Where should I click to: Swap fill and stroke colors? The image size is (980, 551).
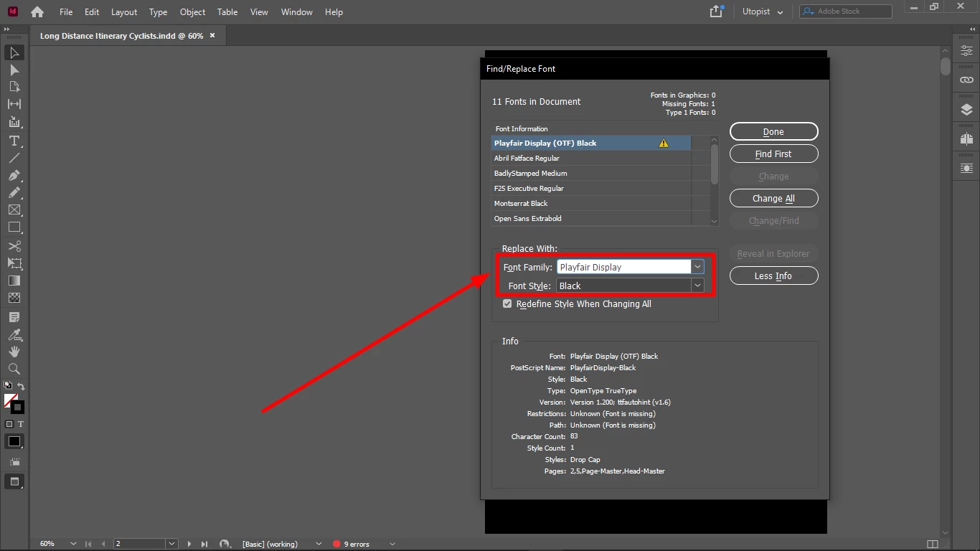click(21, 386)
